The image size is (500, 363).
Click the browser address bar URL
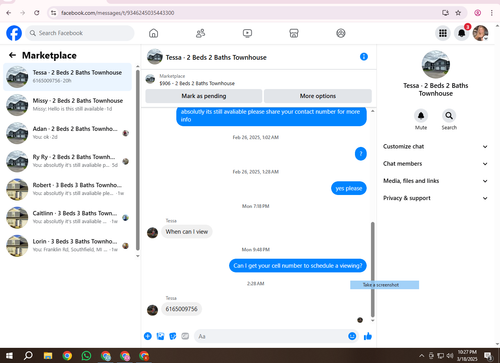pos(117,13)
